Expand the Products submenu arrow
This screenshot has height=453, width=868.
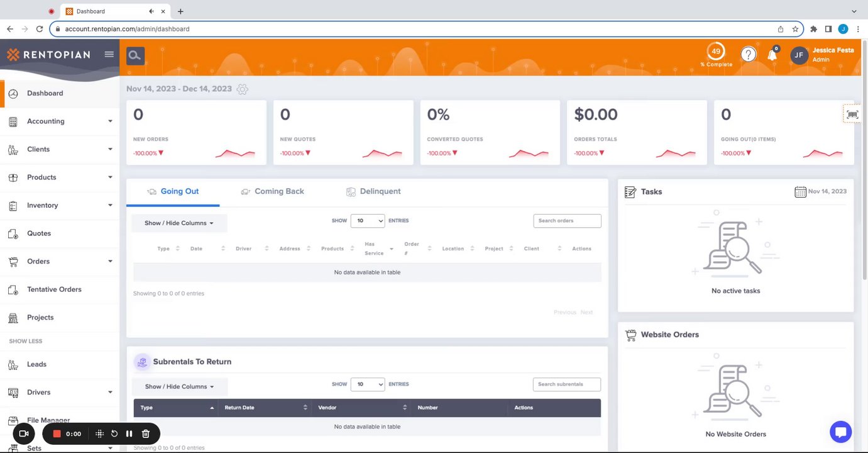(110, 177)
